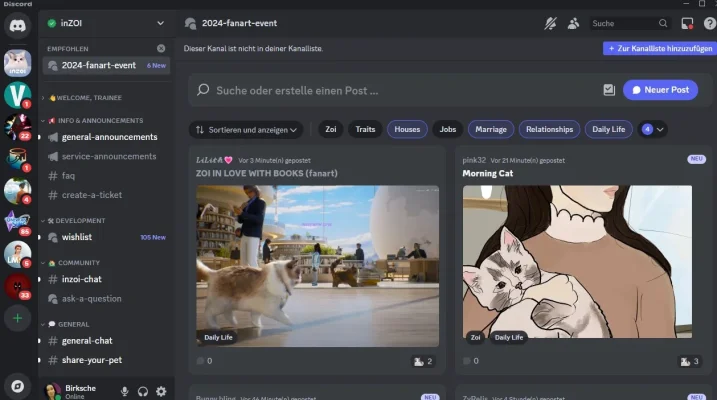The height and width of the screenshot is (400, 717).
Task: Click the search magnifier icon in header
Action: click(663, 23)
